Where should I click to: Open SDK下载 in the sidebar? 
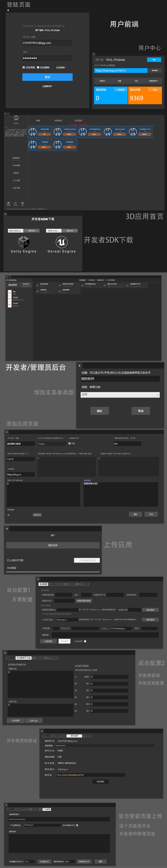pyautogui.click(x=16, y=188)
